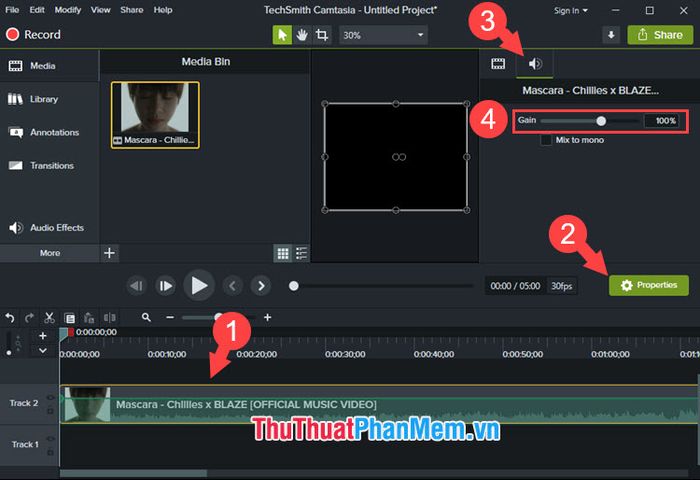Click the timeline zoom out minus
The image size is (700, 480).
(170, 317)
